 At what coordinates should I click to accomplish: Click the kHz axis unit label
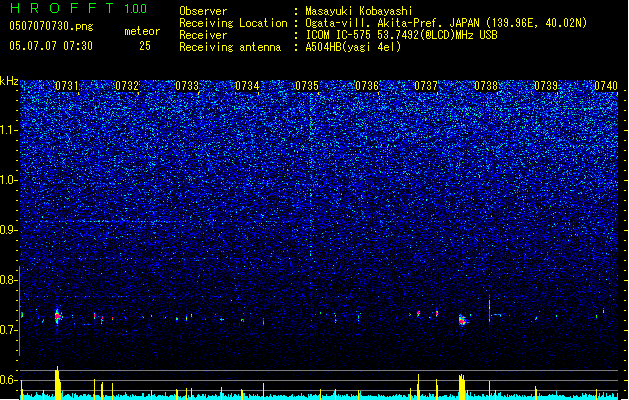click(9, 81)
